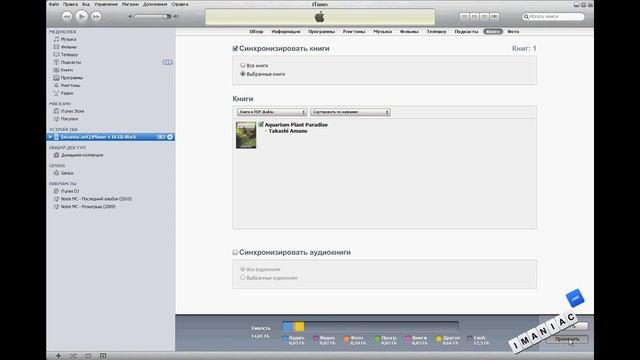Image resolution: width=640 pixels, height=360 pixels.
Task: Open Домашняя коллекция in the sidebar
Action: click(x=82, y=155)
